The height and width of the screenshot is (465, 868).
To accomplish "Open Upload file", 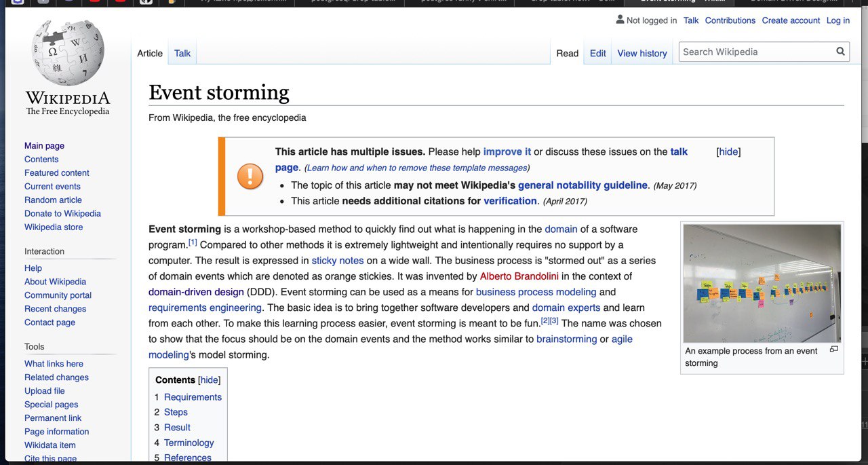I will tap(45, 391).
